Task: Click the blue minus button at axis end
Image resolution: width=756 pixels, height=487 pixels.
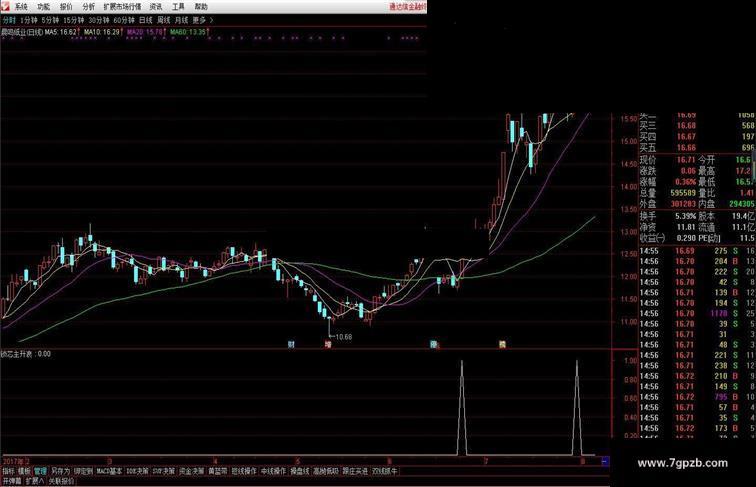Action: pos(605,461)
